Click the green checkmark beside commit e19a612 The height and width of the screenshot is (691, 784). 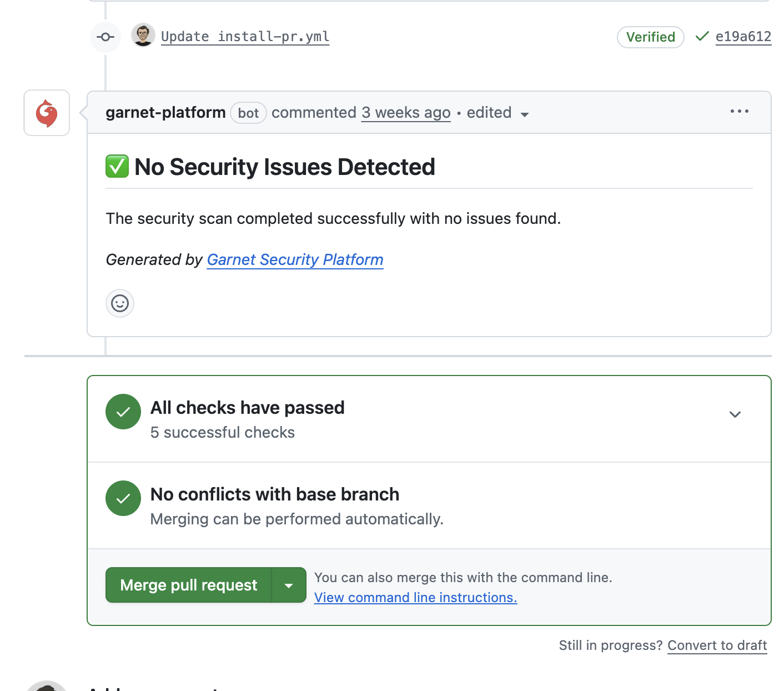[x=701, y=36]
